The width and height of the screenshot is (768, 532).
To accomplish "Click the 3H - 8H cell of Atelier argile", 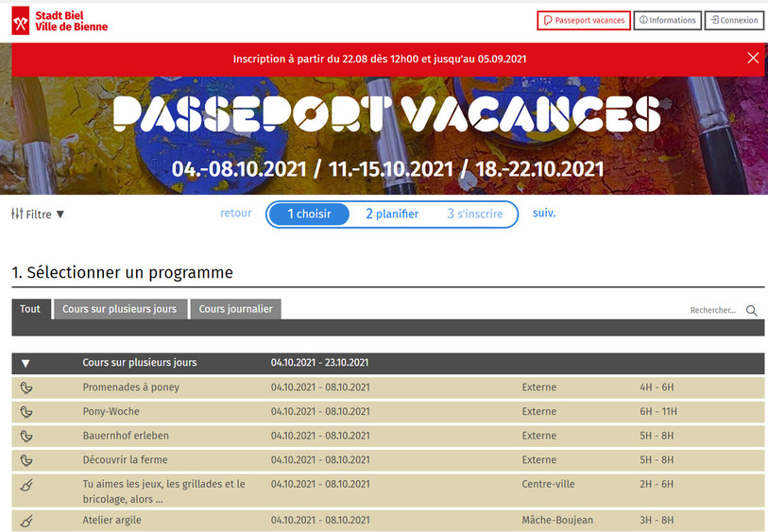I will tap(657, 521).
